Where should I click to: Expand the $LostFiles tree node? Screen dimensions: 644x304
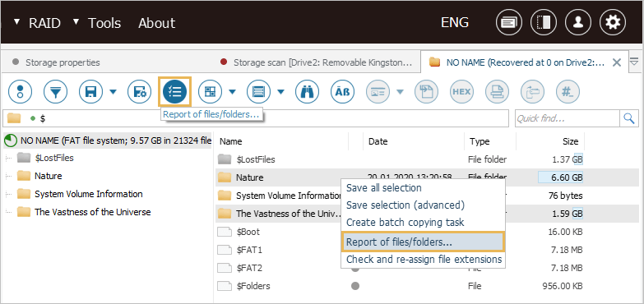tap(8, 158)
